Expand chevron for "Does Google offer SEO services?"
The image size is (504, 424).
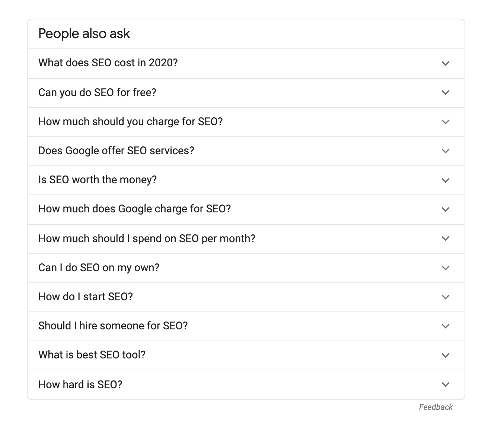coord(445,151)
